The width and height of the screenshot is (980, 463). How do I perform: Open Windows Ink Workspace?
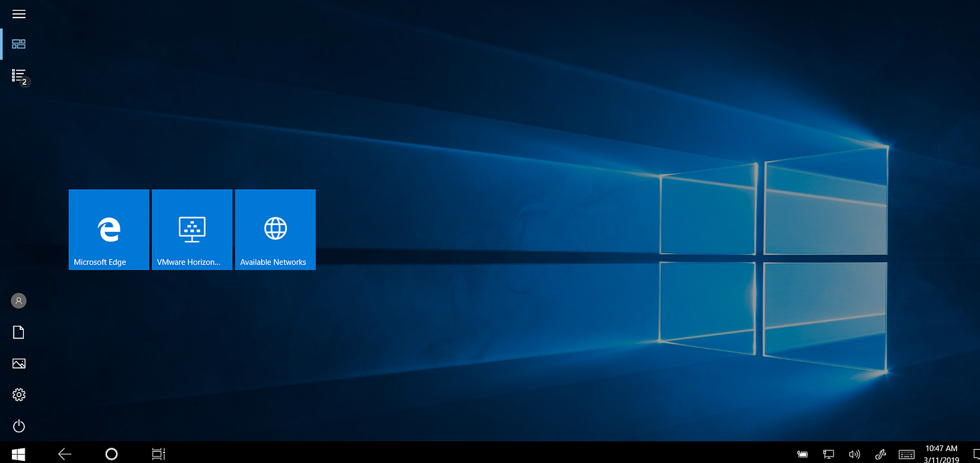pos(880,453)
